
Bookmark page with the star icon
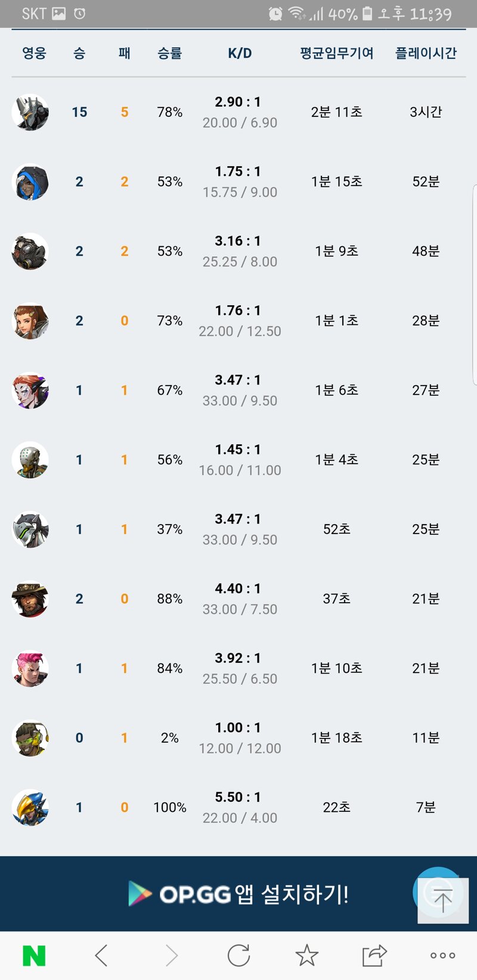[x=307, y=956]
